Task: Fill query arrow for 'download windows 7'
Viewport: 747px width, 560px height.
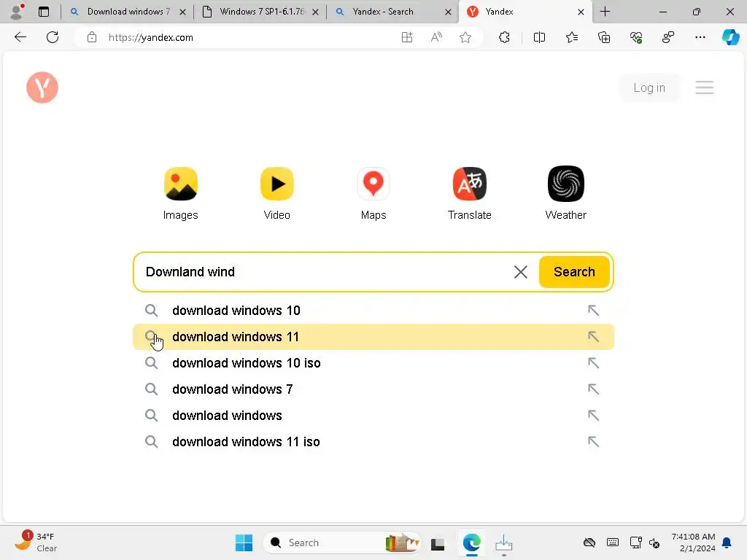Action: click(x=593, y=389)
